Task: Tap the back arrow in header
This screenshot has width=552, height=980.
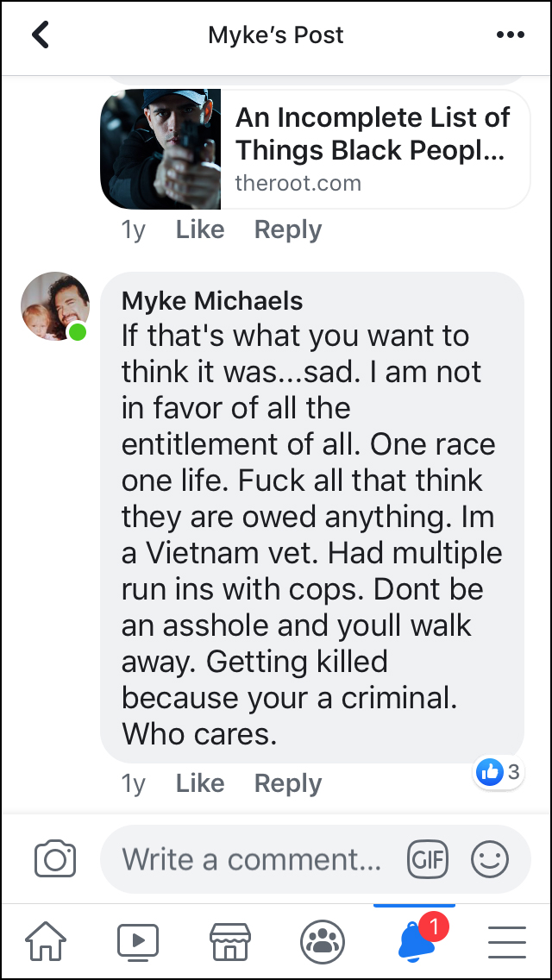Action: tap(41, 35)
